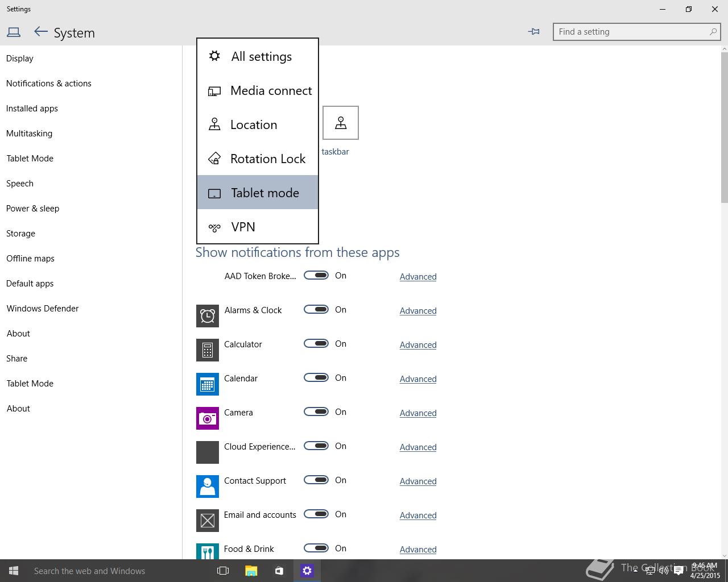
Task: Pin the settings page with pushpin icon
Action: (x=533, y=32)
